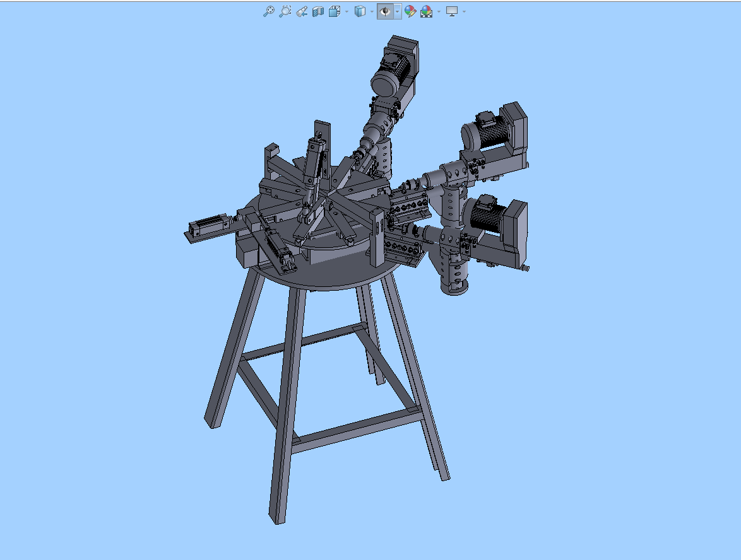The image size is (741, 560).
Task: Click the View Settings monitor icon
Action: click(451, 11)
